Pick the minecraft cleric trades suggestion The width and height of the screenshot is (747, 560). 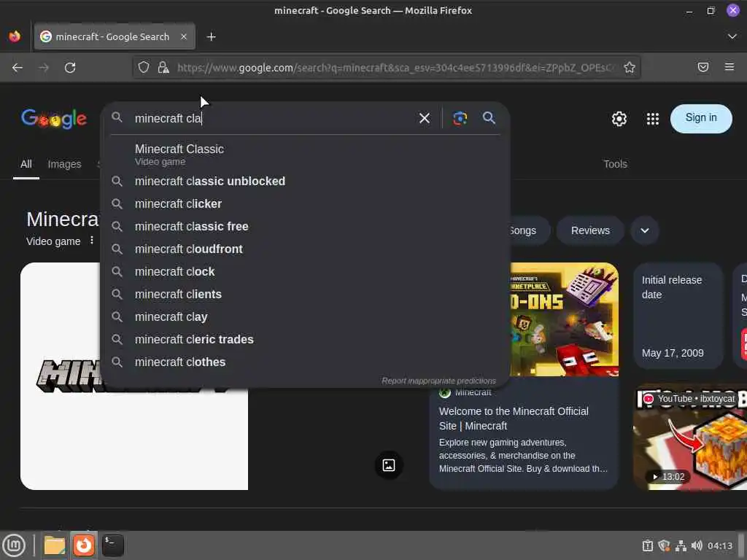tap(305, 340)
